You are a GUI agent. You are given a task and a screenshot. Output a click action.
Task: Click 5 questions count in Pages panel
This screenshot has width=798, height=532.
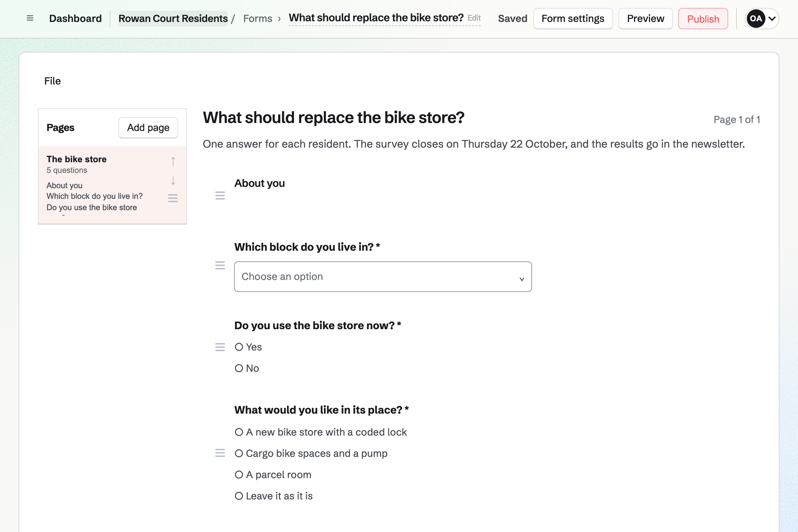[67, 170]
